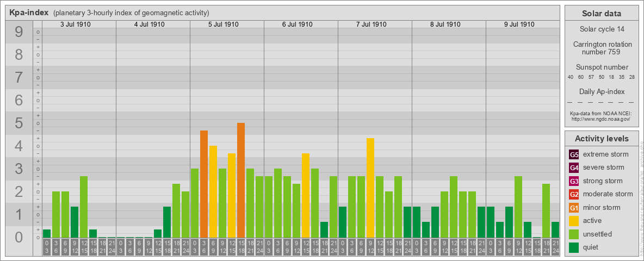Click the Kp 9 axis label
This screenshot has height=261, width=644.
coord(19,32)
